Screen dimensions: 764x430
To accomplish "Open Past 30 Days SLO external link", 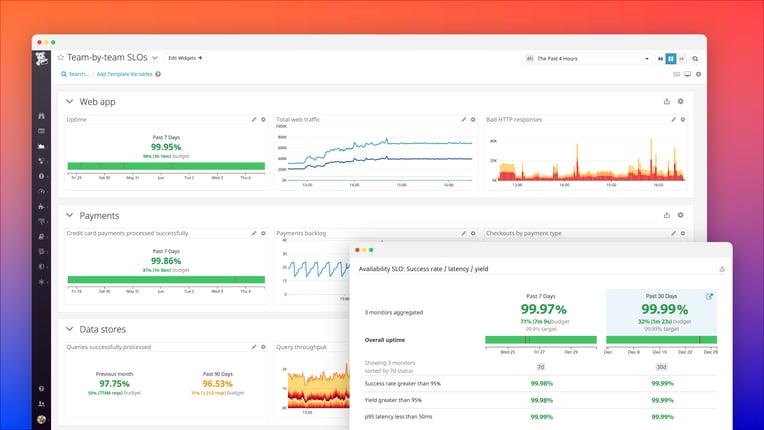I will point(709,296).
